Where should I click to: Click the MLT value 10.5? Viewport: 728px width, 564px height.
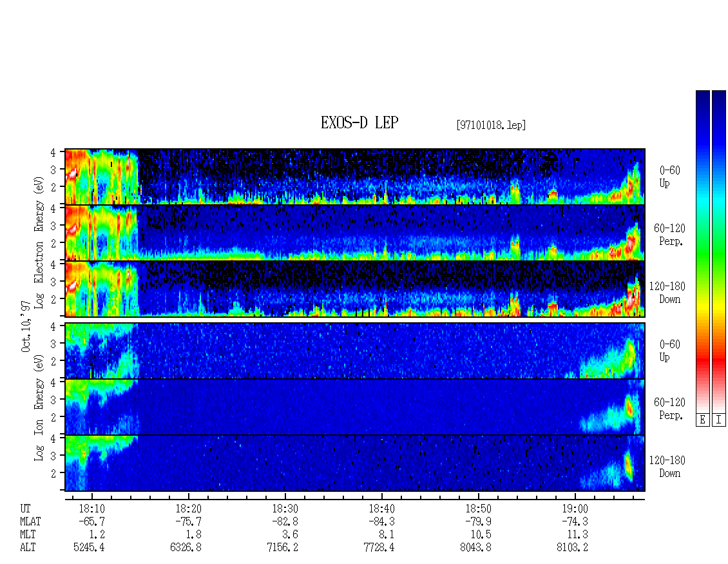481,535
